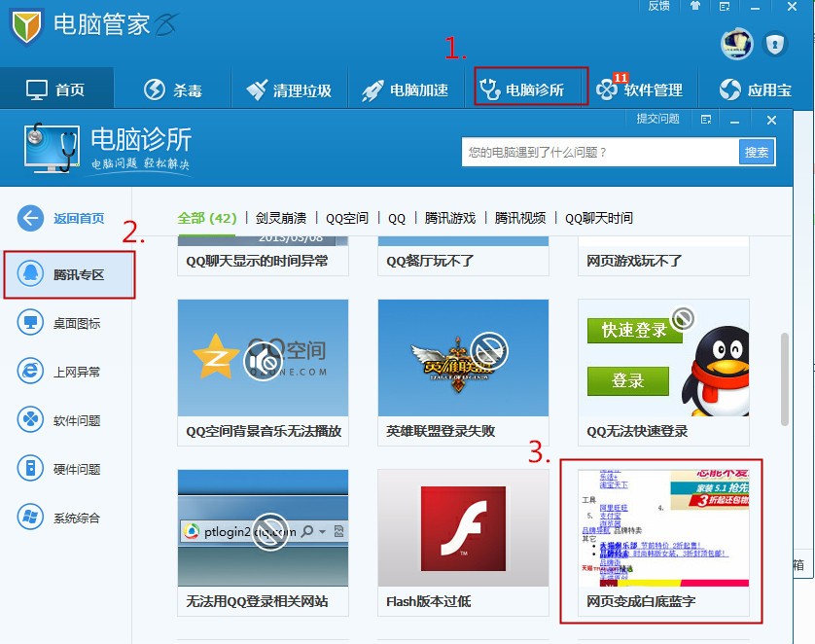815x644 pixels.
Task: Open the QQ餐厅玩不了 fix
Action: coord(463,256)
